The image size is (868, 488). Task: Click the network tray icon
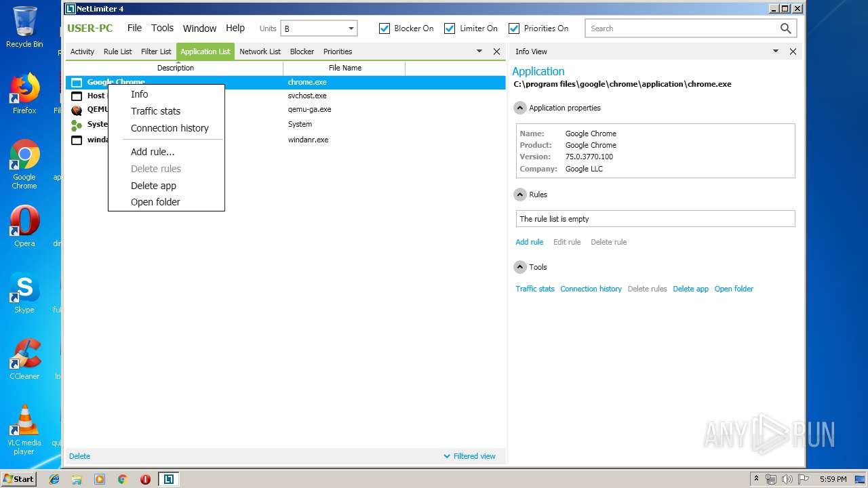[x=771, y=479]
